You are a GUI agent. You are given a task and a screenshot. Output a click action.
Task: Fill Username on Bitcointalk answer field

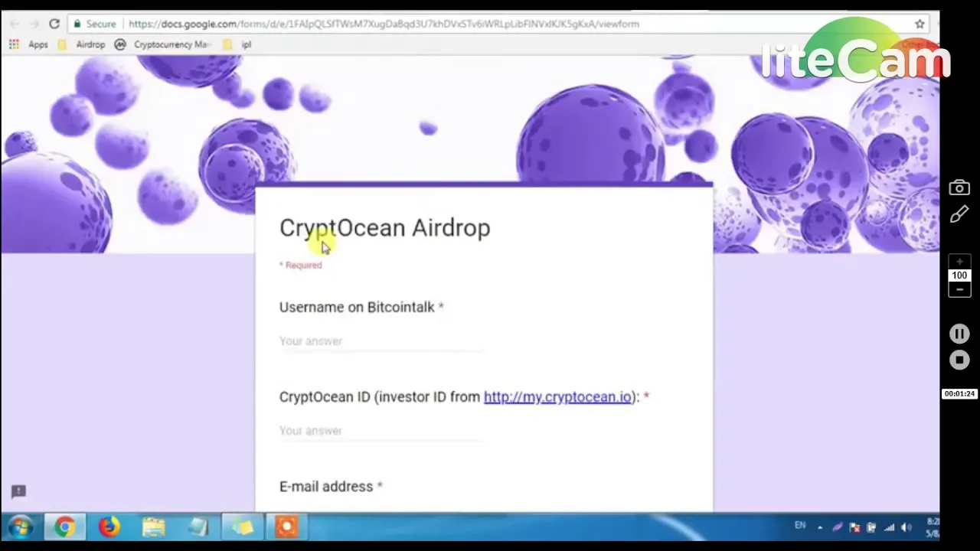click(x=381, y=341)
